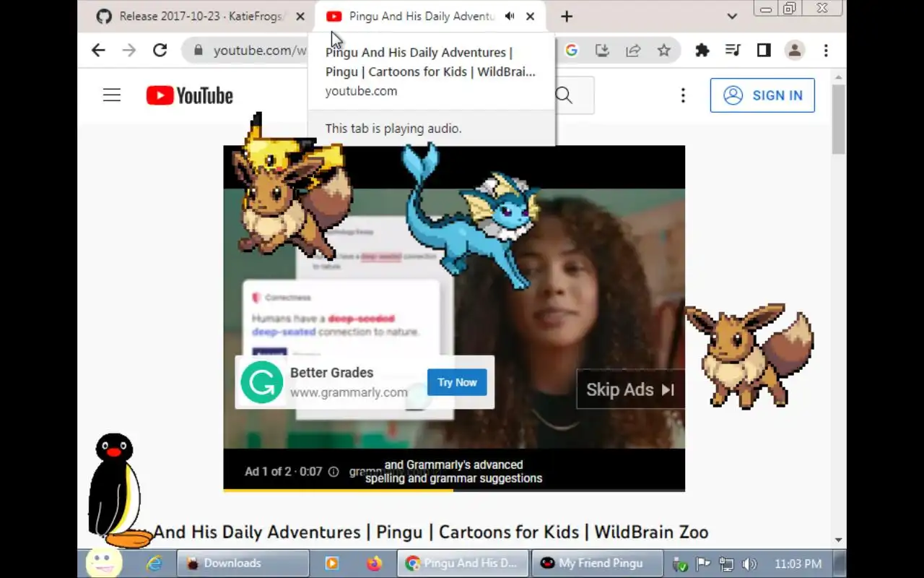This screenshot has width=924, height=578.
Task: Click the forward navigation arrow
Action: point(129,50)
